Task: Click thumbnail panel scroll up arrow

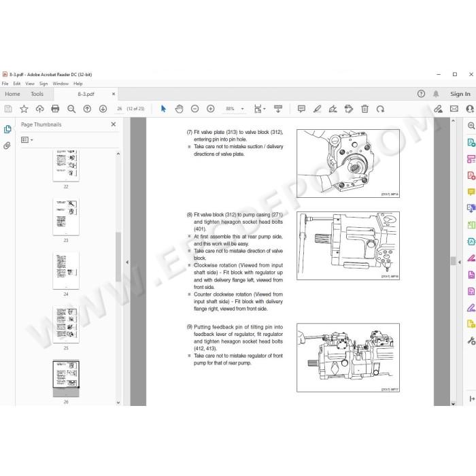Action: pyautogui.click(x=118, y=154)
